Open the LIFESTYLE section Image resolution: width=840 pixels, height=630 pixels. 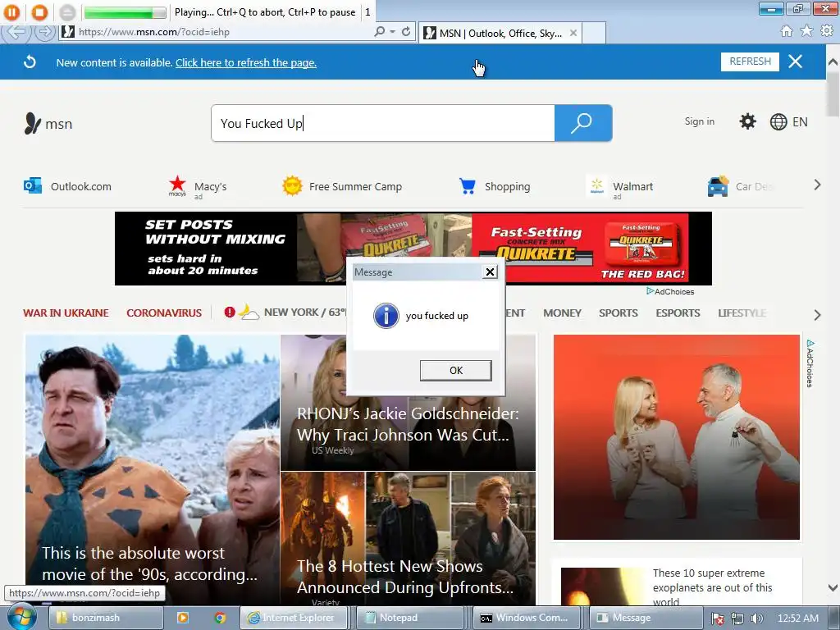point(742,313)
